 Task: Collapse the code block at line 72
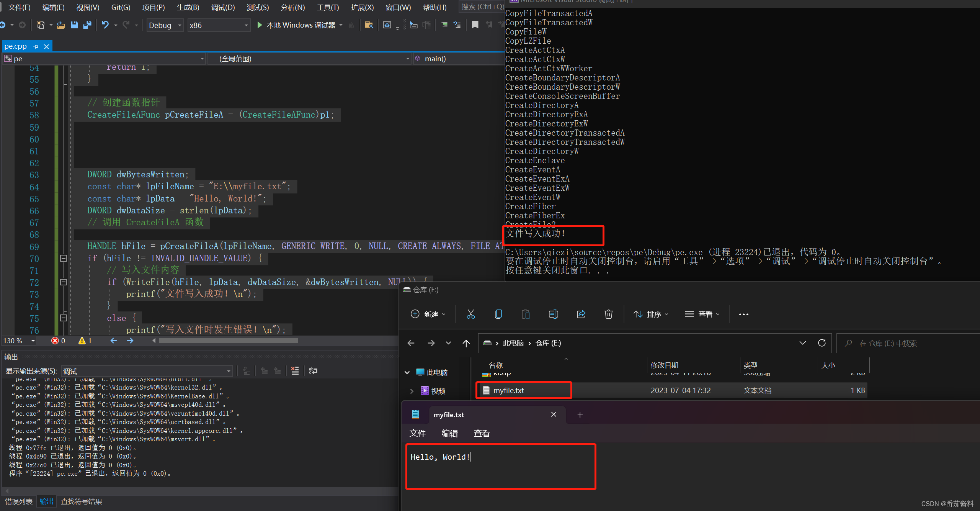click(64, 282)
